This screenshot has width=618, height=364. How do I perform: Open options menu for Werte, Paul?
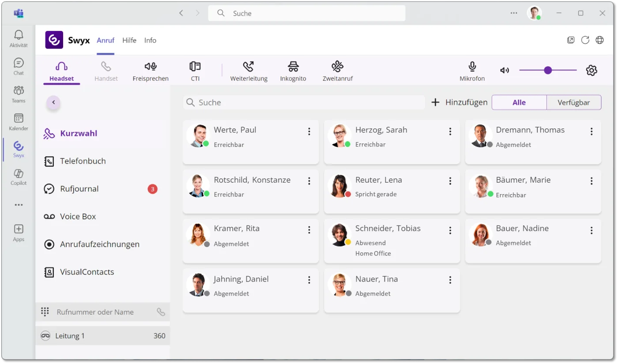click(309, 131)
